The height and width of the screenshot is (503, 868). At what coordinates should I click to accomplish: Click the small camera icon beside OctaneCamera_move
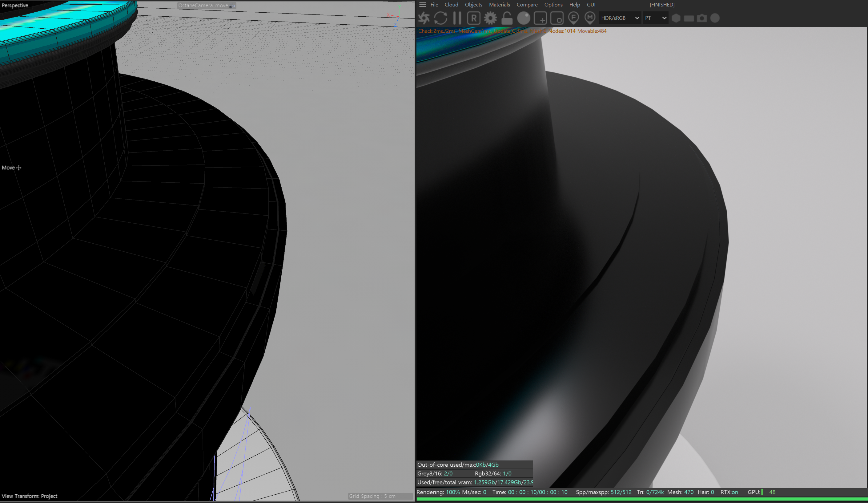click(x=232, y=6)
